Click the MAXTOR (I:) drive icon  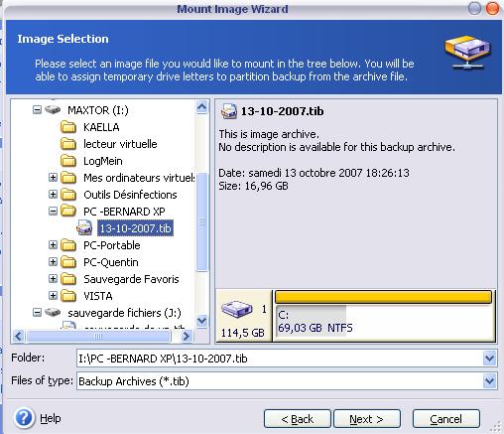(x=53, y=109)
